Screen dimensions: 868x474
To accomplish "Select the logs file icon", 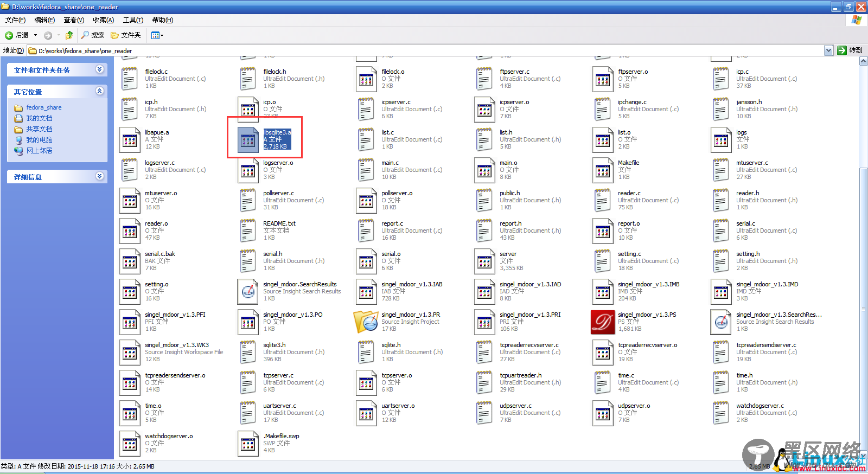I will pos(721,140).
